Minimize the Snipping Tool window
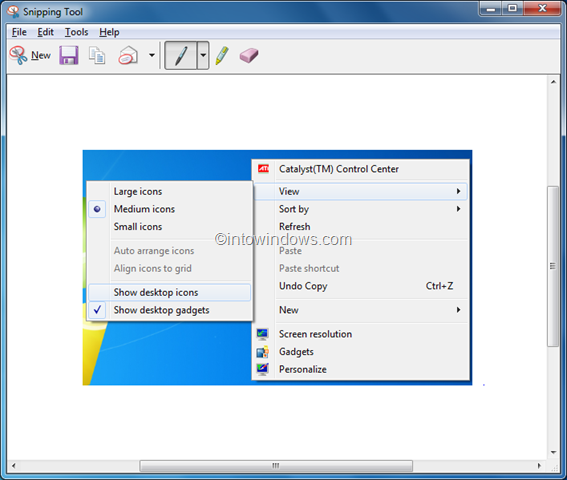Viewport: 567px width, 480px height. click(491, 8)
